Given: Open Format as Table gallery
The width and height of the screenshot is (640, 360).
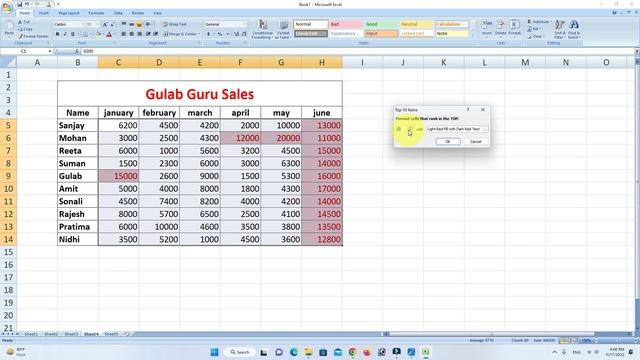Looking at the screenshot, I should 283,29.
